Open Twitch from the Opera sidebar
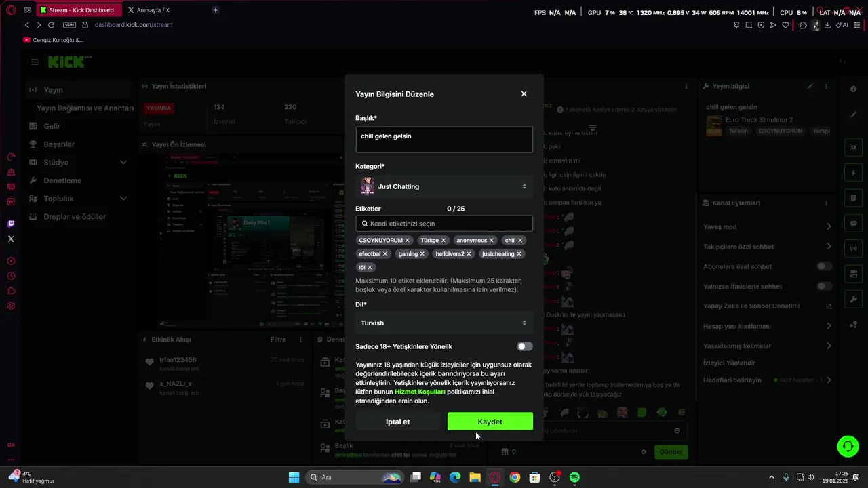 11,224
